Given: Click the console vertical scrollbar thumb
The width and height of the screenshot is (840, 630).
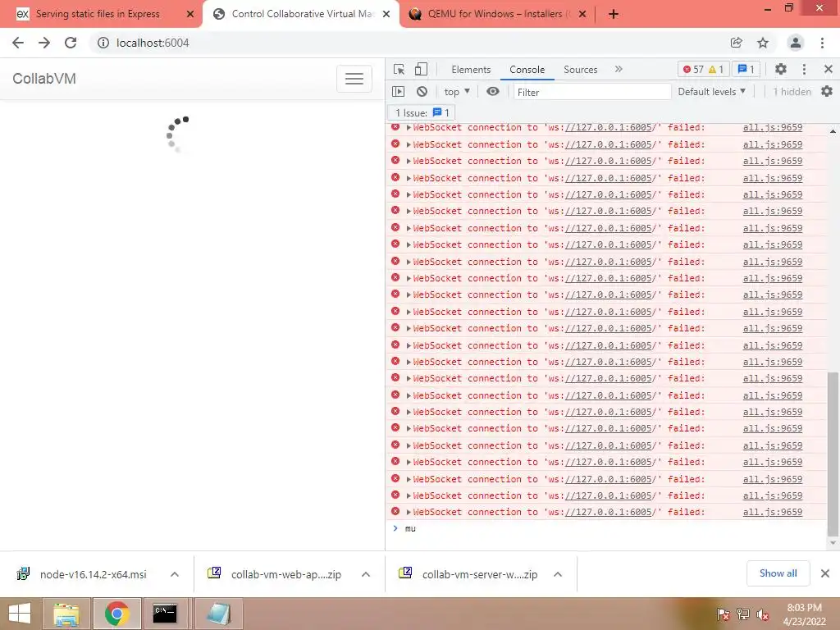Looking at the screenshot, I should click(833, 454).
